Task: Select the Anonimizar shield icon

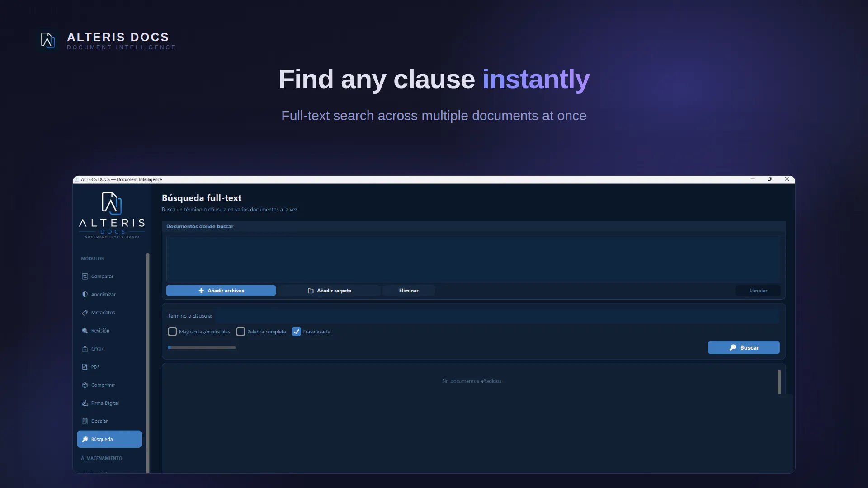Action: coord(85,295)
